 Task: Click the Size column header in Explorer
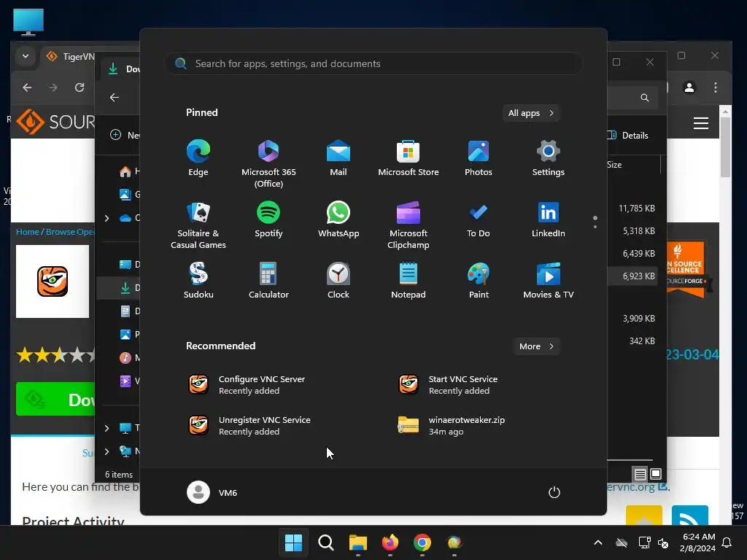(614, 165)
